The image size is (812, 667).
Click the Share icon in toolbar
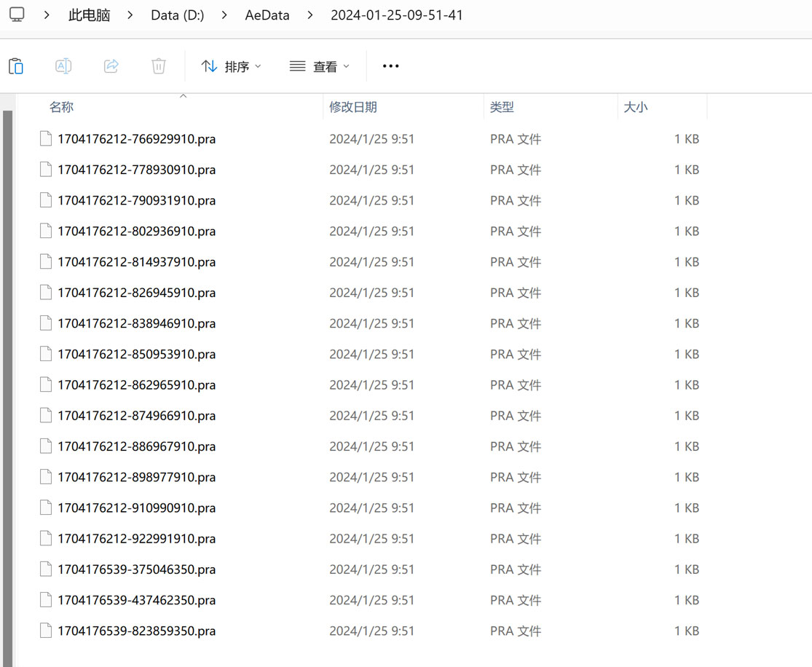(111, 66)
